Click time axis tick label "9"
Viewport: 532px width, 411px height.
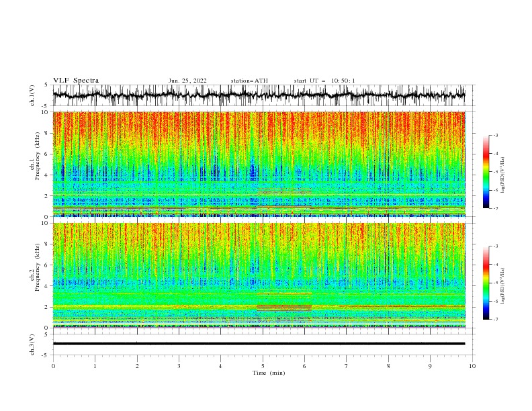(x=430, y=366)
